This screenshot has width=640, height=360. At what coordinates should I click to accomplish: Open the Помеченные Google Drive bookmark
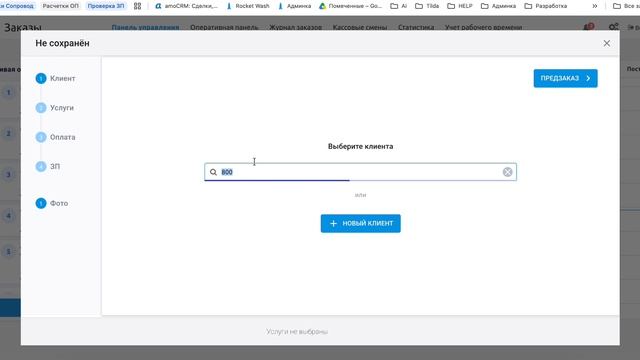pyautogui.click(x=351, y=6)
